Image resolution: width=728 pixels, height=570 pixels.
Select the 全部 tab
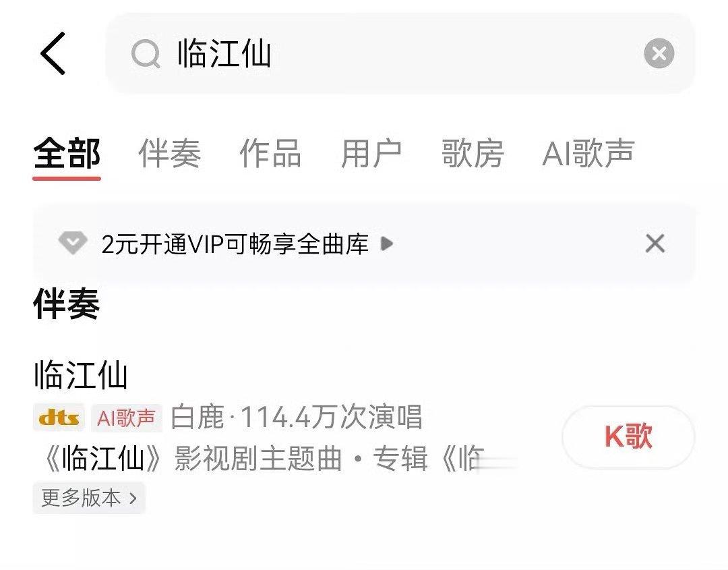pos(66,154)
